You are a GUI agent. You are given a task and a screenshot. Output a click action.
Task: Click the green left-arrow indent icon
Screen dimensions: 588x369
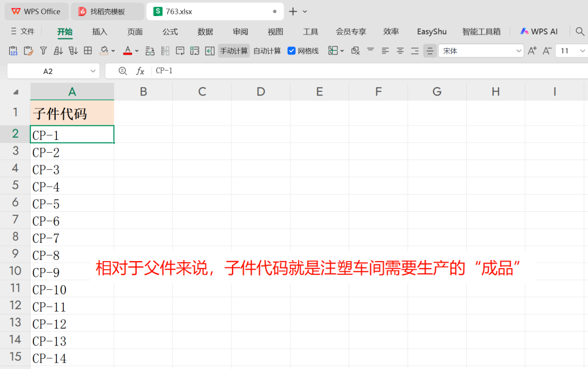tap(210, 51)
